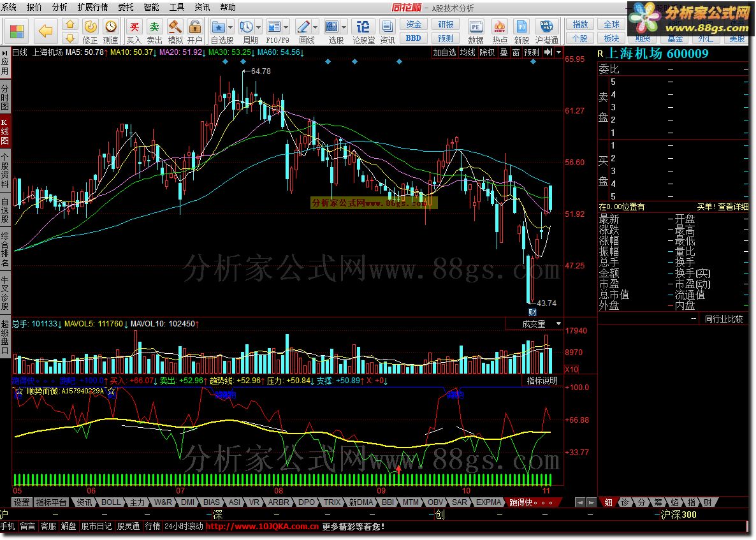Open 模拟 simulated trading gavel icon

click(x=175, y=31)
